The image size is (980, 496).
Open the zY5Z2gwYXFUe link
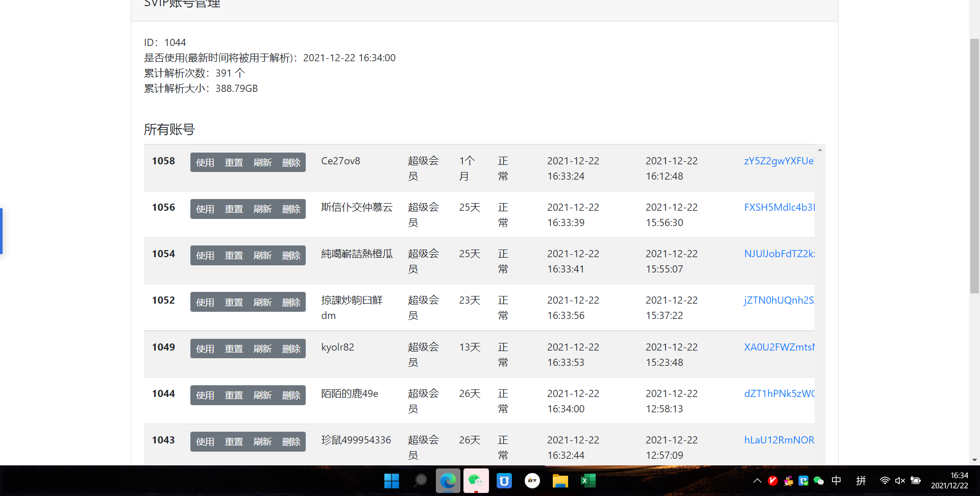779,161
